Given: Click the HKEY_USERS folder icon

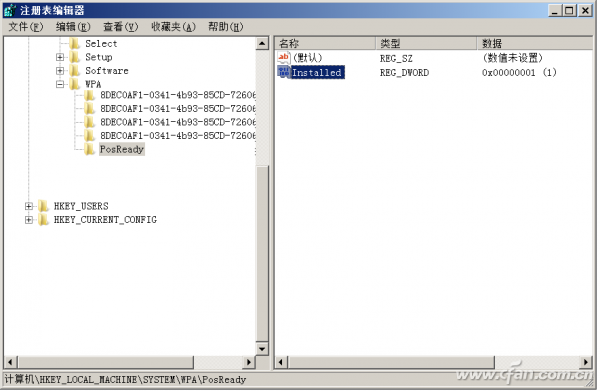Looking at the screenshot, I should pos(43,206).
